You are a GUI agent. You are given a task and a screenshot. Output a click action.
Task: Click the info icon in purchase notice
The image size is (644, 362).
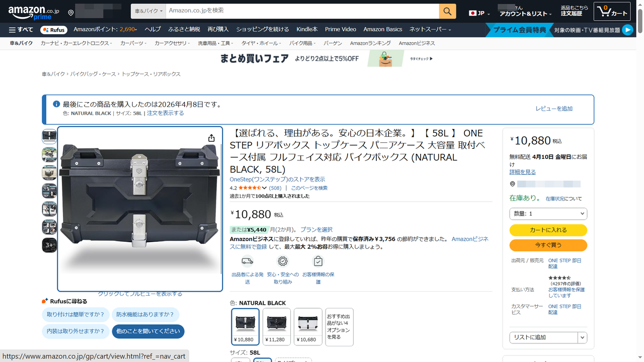56,104
